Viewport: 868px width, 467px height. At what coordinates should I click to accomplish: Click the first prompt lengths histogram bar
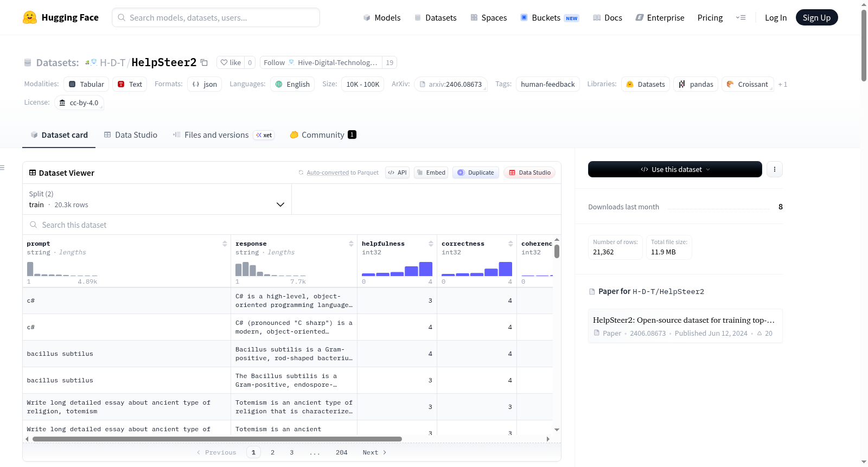[x=30, y=269]
